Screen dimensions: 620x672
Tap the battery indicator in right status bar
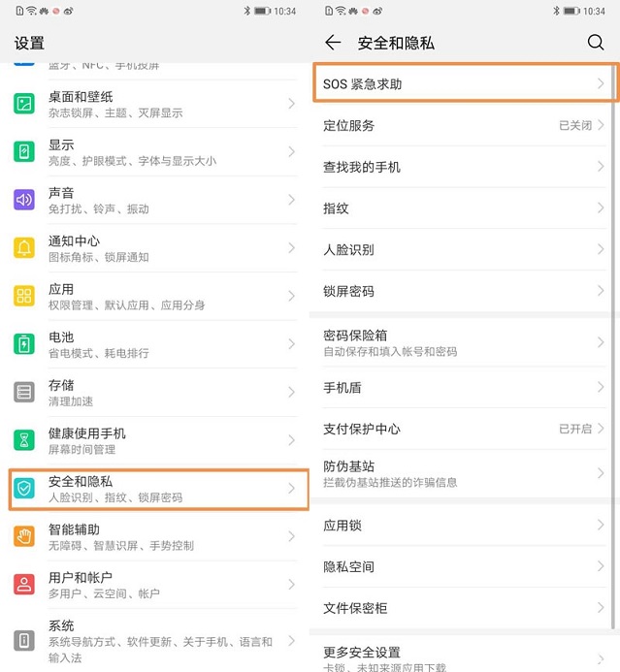[571, 11]
